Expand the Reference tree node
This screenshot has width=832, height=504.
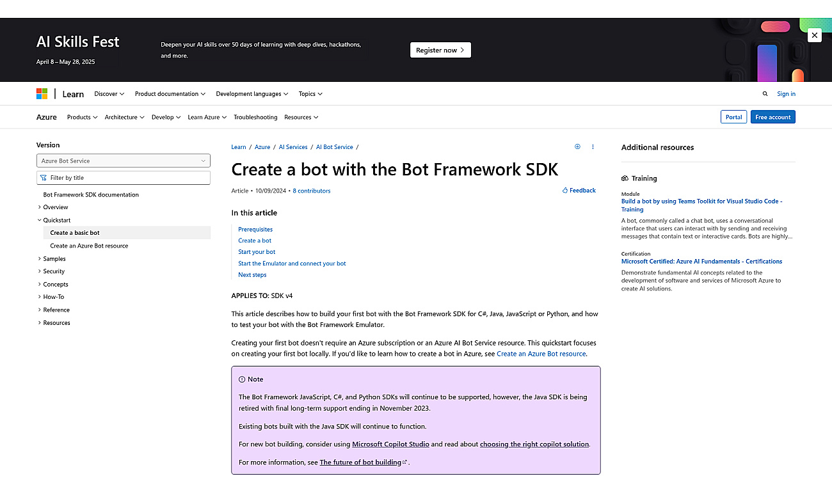click(40, 310)
